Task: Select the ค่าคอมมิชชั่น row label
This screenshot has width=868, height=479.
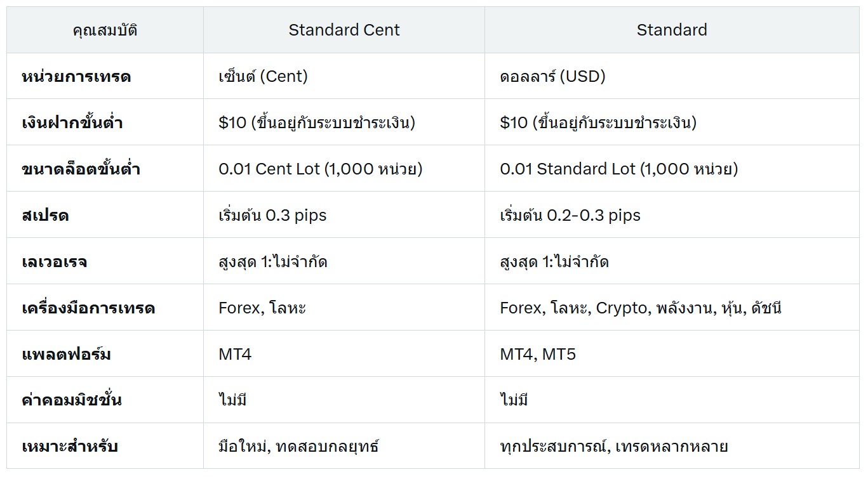Action: point(72,400)
